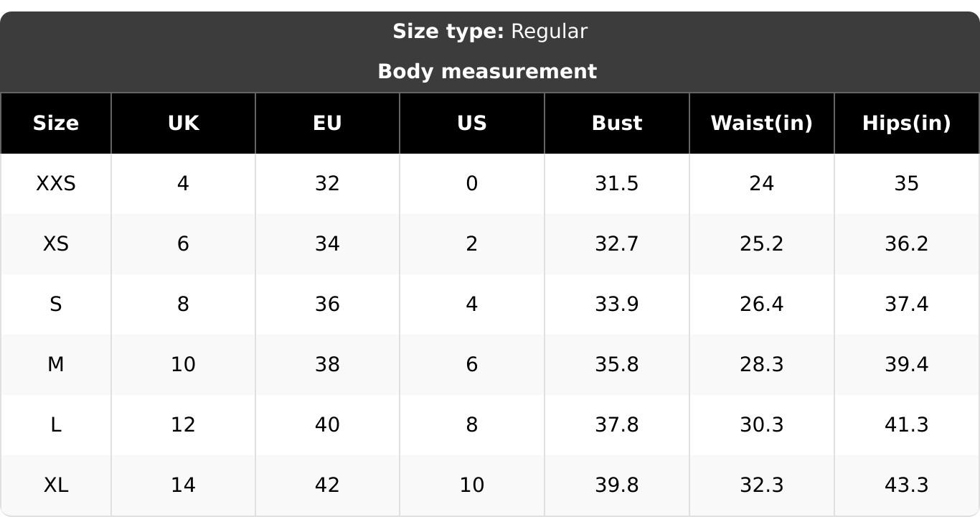Screen dimensions: 980x517
Task: Click the Size column header
Action: pos(56,124)
